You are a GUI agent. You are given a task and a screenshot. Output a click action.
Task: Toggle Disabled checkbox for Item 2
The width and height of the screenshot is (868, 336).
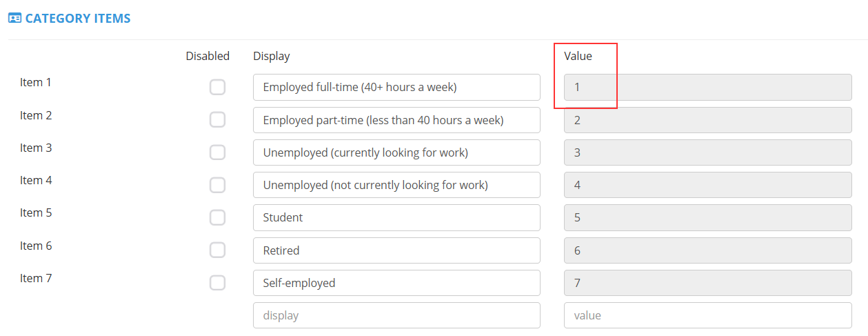tap(217, 120)
